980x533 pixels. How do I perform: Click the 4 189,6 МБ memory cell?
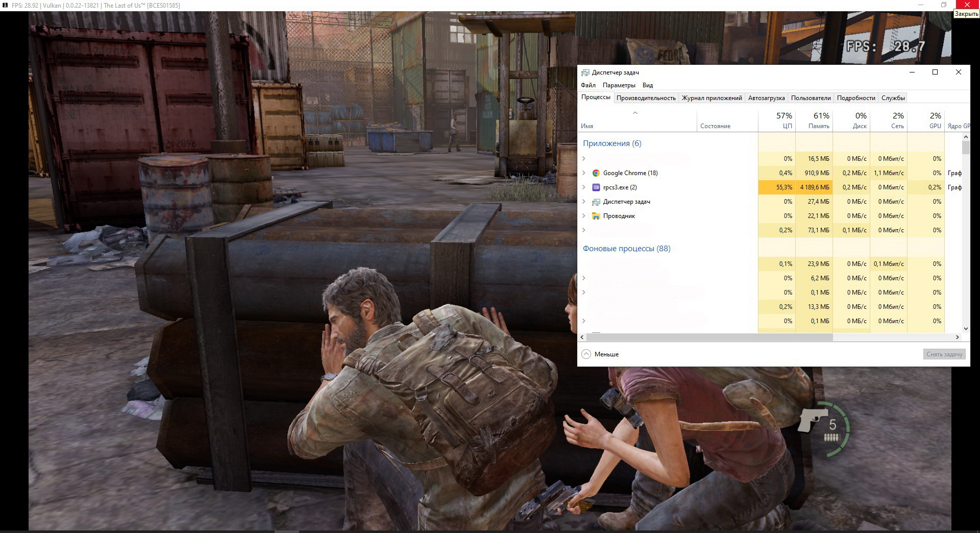[814, 187]
